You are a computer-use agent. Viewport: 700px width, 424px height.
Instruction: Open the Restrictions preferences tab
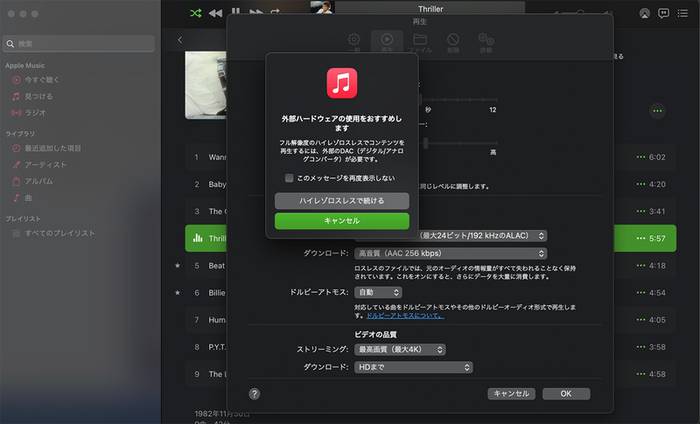pyautogui.click(x=453, y=42)
